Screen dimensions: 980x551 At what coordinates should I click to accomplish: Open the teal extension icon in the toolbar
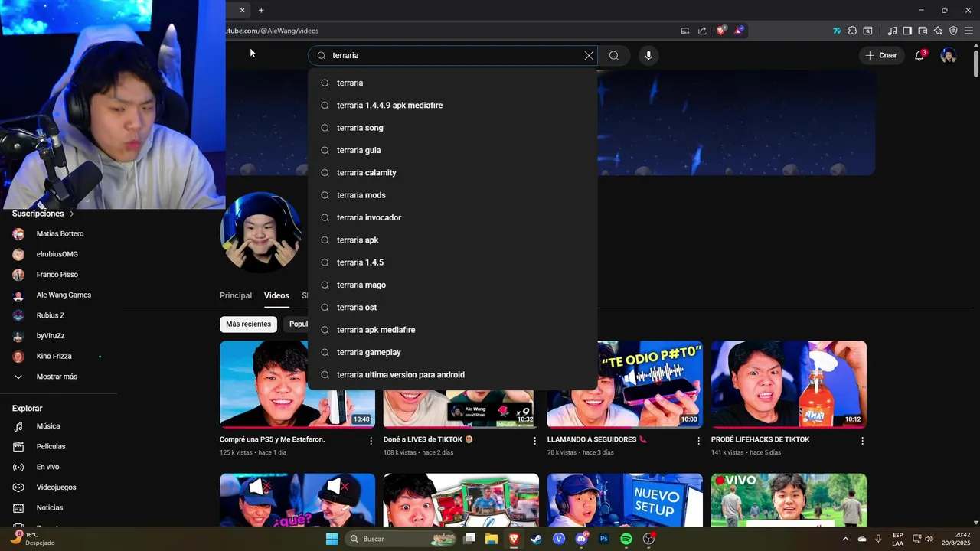coord(837,31)
